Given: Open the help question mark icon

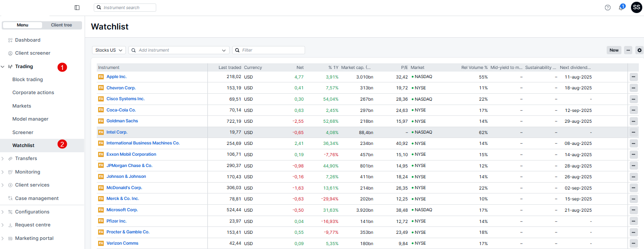Looking at the screenshot, I should pos(608,7).
